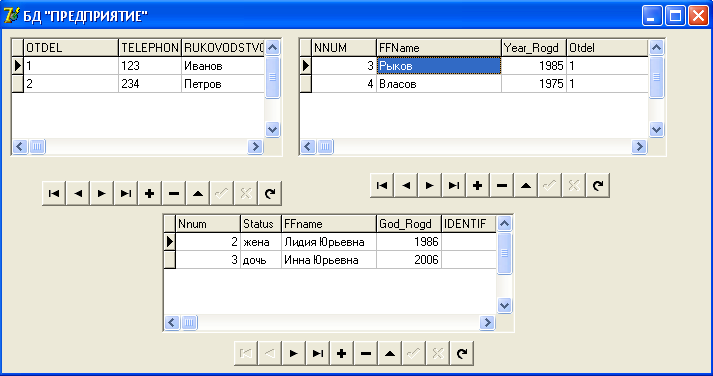Click the Otdel column header in employees grid
Image resolution: width=713 pixels, height=376 pixels.
click(608, 48)
